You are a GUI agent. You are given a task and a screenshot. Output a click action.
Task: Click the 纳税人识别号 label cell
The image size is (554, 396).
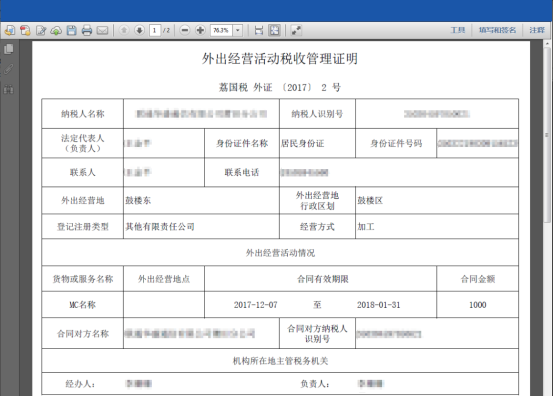tap(317, 114)
